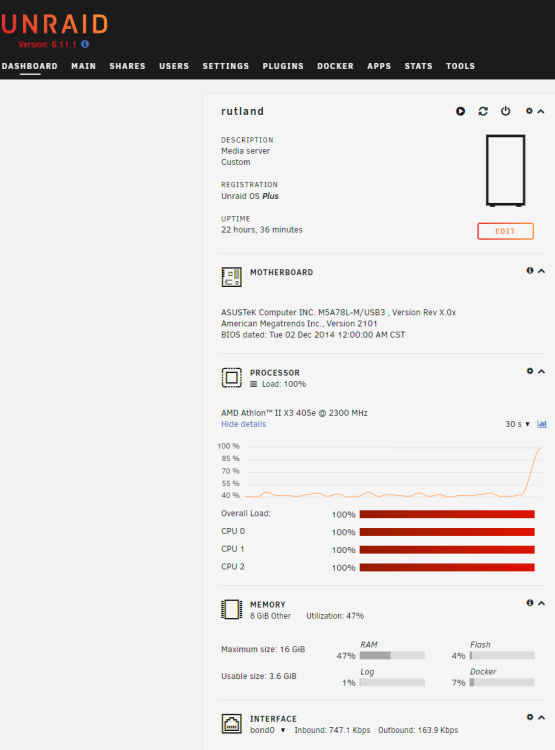
Task: Click the CPU chart toggle icon
Action: [542, 424]
